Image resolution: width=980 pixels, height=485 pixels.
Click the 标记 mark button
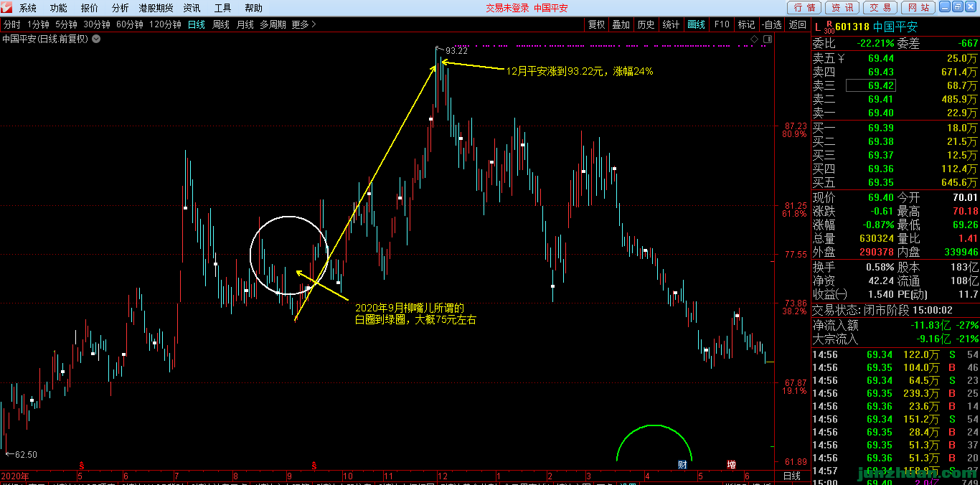tap(746, 24)
